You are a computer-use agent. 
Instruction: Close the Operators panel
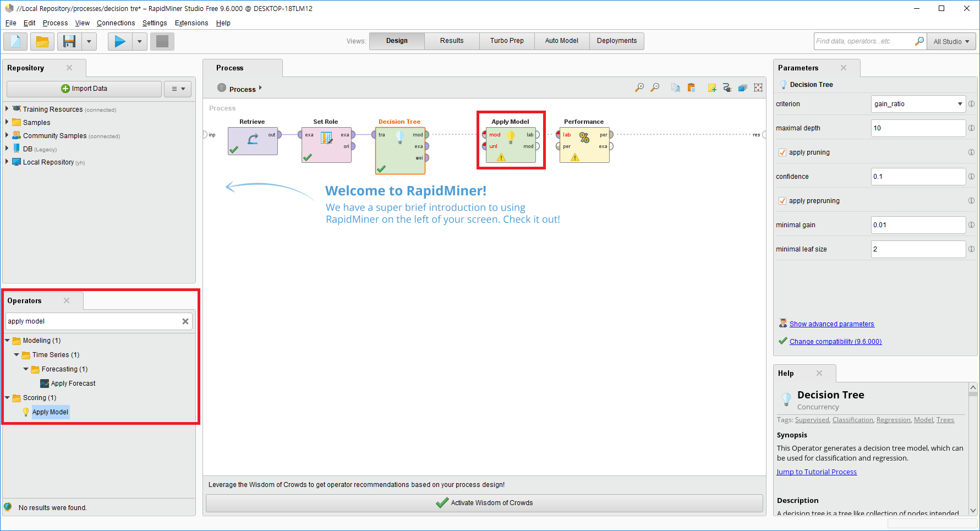(67, 300)
